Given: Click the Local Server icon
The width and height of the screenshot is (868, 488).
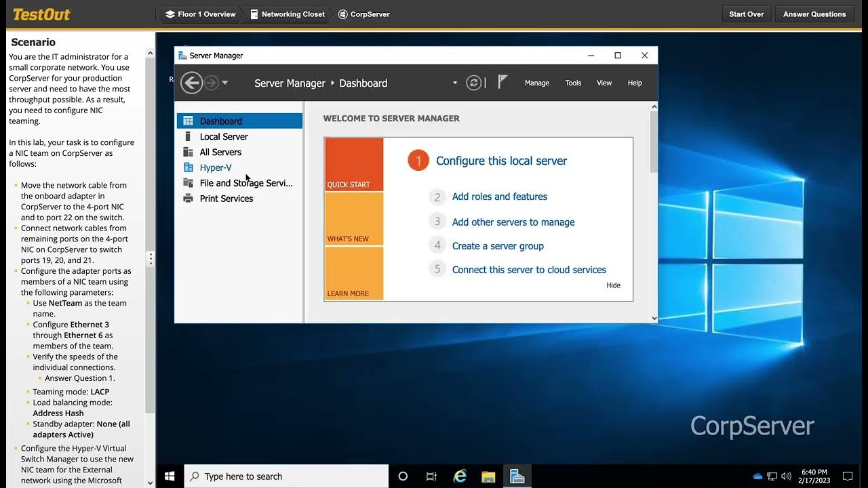Looking at the screenshot, I should tap(188, 136).
